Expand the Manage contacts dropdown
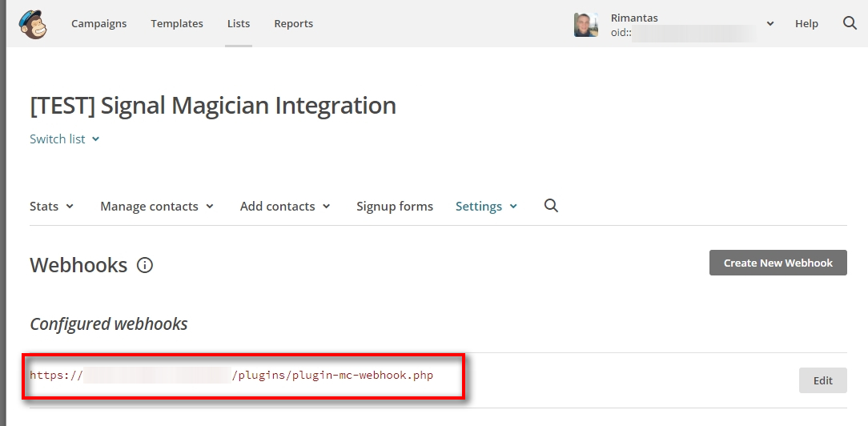The width and height of the screenshot is (868, 426). pyautogui.click(x=157, y=207)
